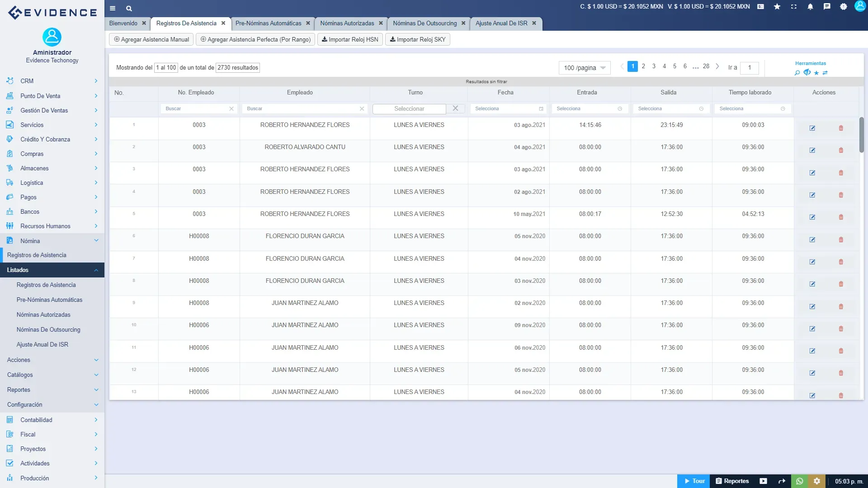868x488 pixels.
Task: Toggle favorite star in Herramientas
Action: tap(816, 73)
